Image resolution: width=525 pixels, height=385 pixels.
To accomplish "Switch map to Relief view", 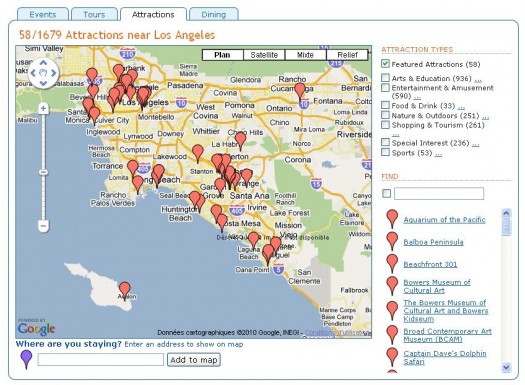I will point(347,55).
